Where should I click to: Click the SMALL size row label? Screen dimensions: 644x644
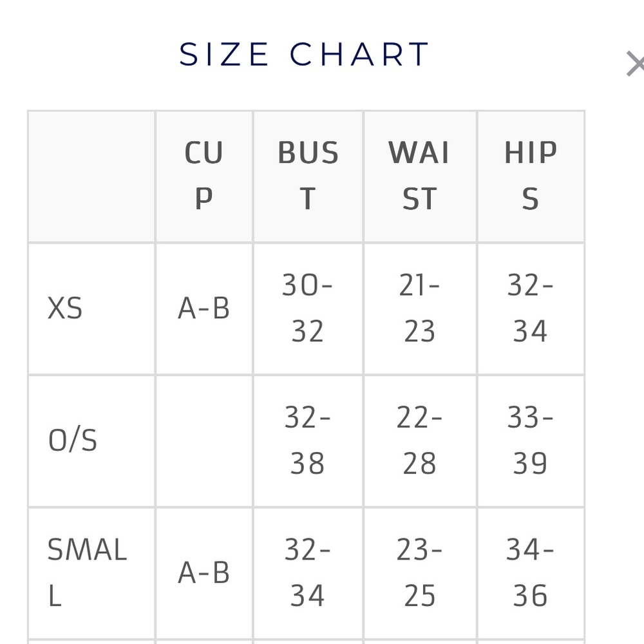pos(86,573)
